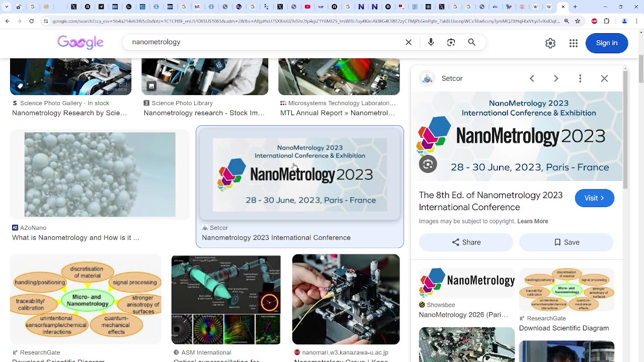Open more options in preview panel

tap(580, 78)
